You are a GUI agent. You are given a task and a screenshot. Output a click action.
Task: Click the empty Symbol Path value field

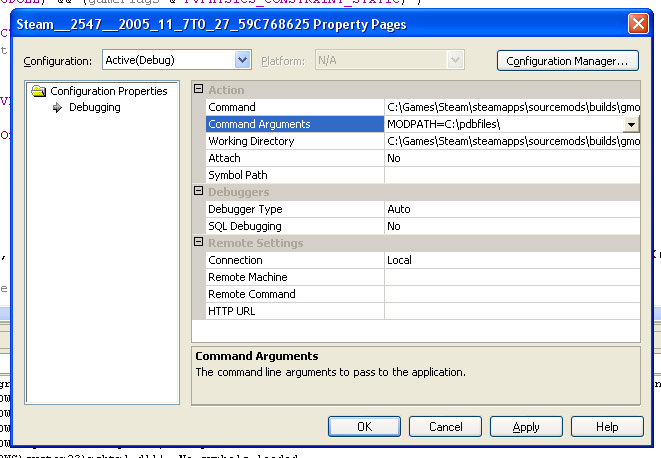tap(512, 175)
